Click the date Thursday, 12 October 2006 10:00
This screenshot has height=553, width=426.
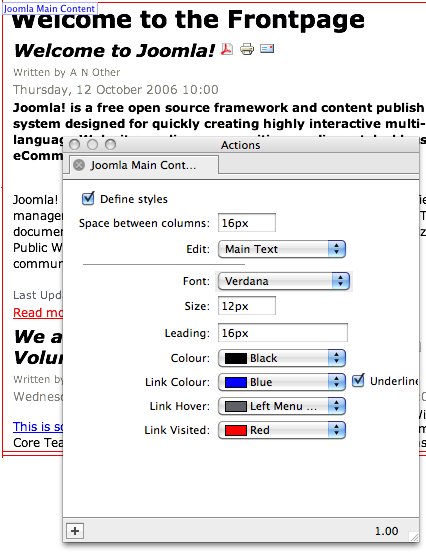coord(116,90)
